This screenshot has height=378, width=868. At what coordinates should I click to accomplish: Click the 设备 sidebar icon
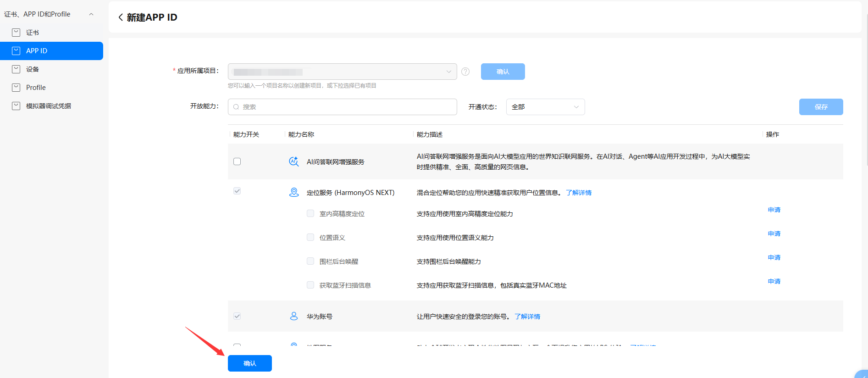pos(16,69)
